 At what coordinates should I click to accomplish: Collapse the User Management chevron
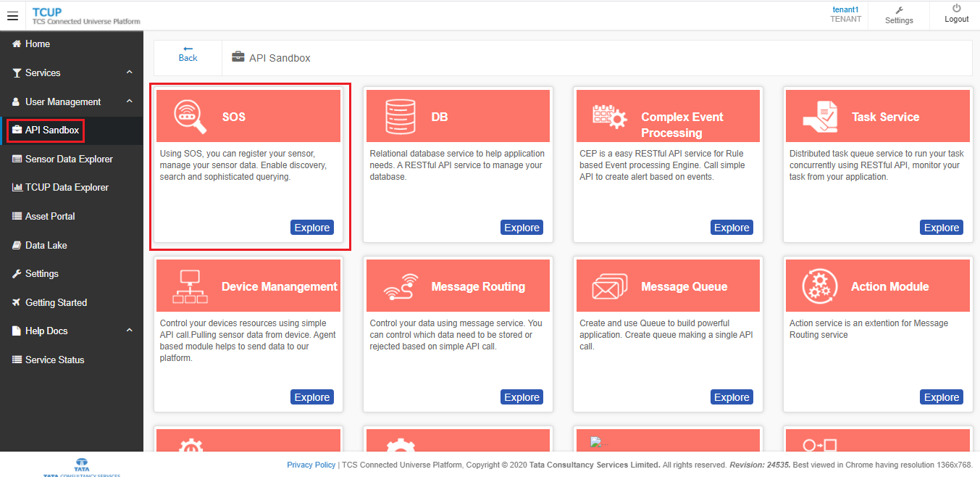click(130, 101)
